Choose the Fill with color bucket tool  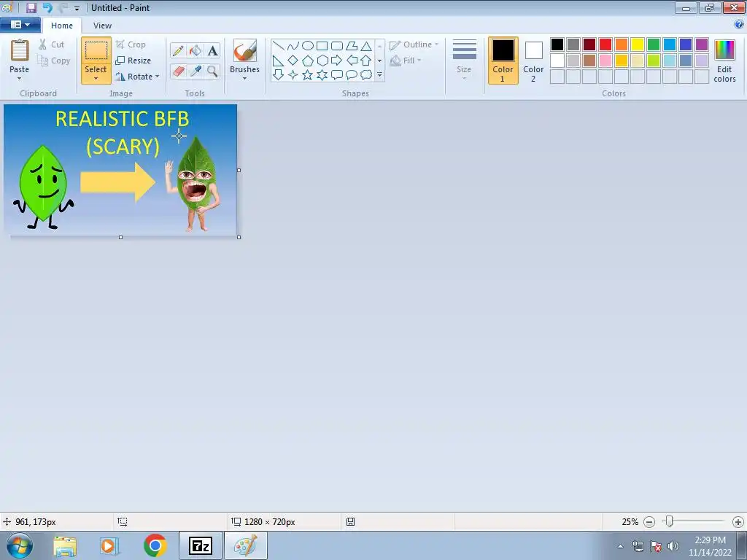coord(195,50)
